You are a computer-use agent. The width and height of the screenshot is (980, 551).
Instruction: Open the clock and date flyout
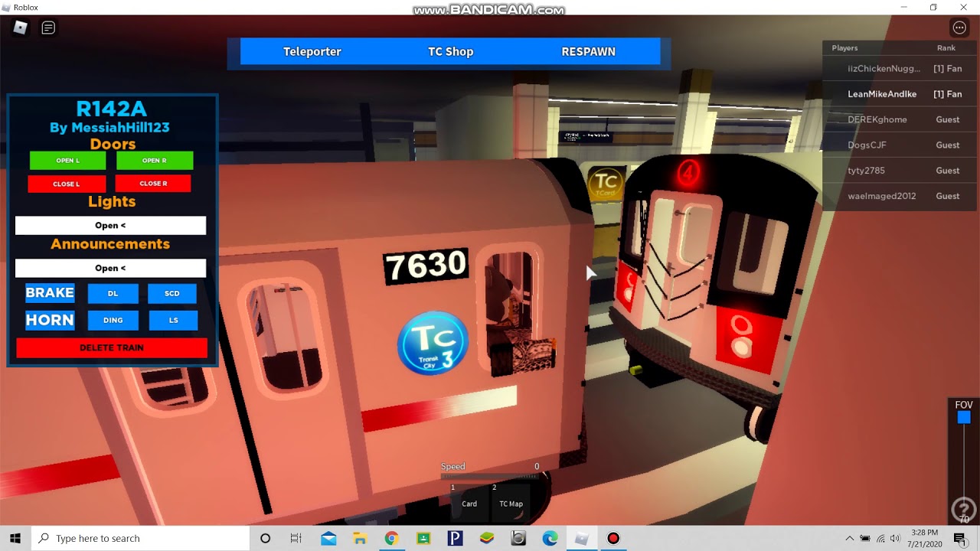(924, 538)
